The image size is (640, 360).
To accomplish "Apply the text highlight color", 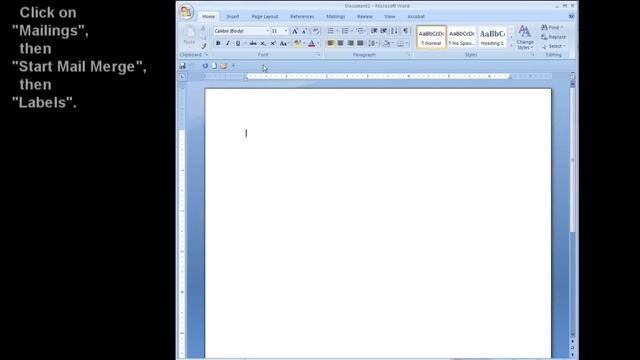I will click(x=297, y=43).
